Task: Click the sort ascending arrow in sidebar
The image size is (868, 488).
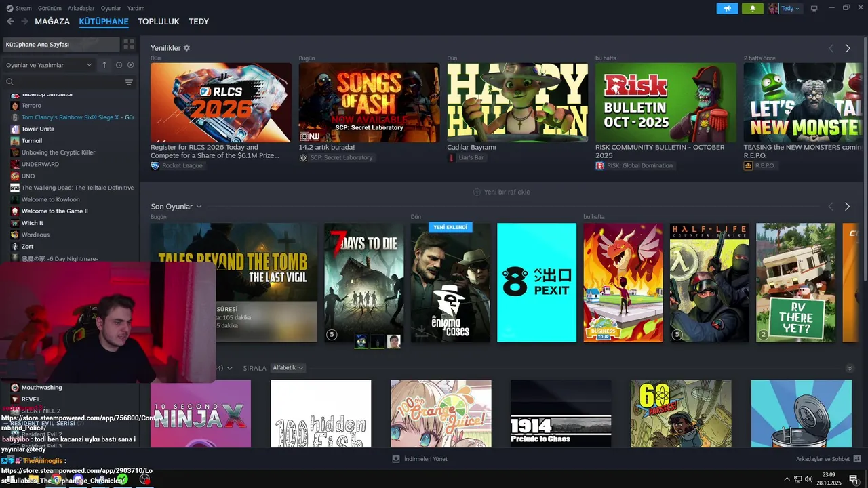Action: 104,65
